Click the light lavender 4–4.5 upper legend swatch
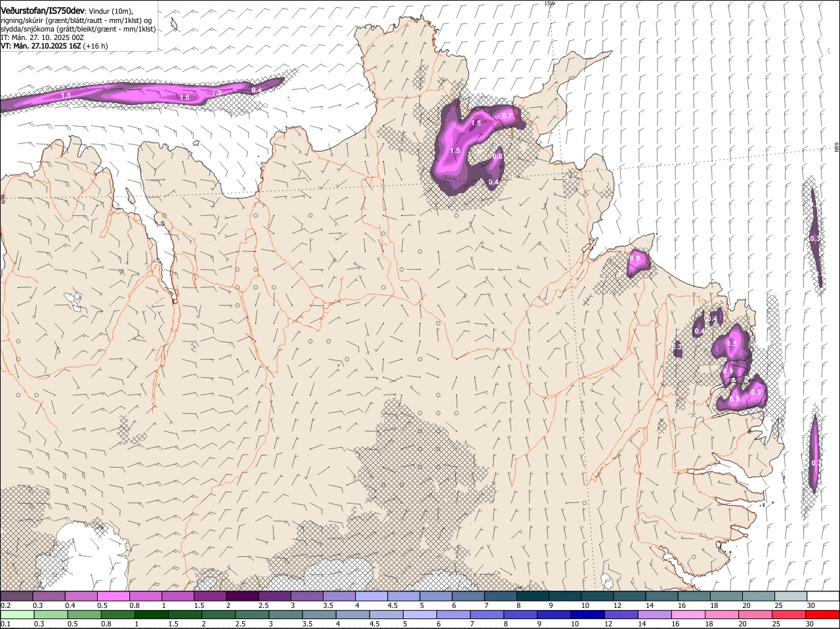Screen dimensions: 840x629 click(x=371, y=596)
